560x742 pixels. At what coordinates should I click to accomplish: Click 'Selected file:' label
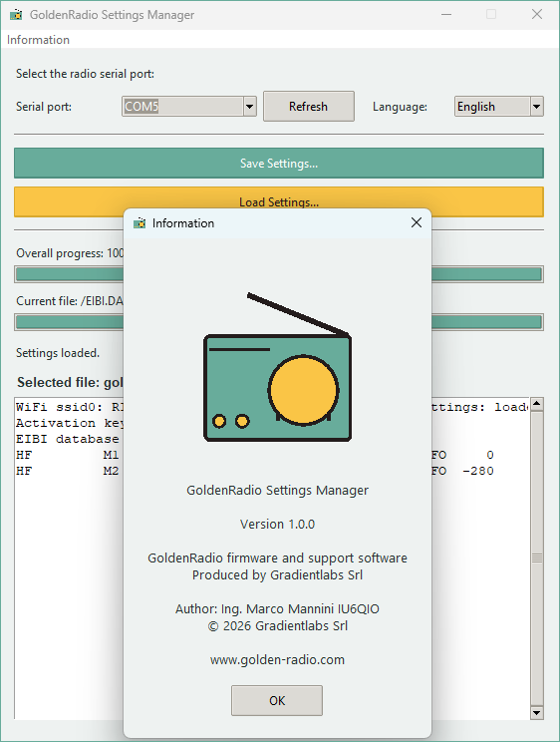click(x=70, y=382)
